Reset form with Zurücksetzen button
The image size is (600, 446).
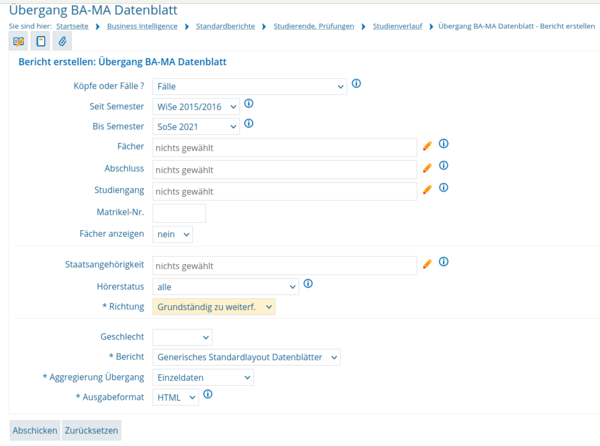pos(91,430)
